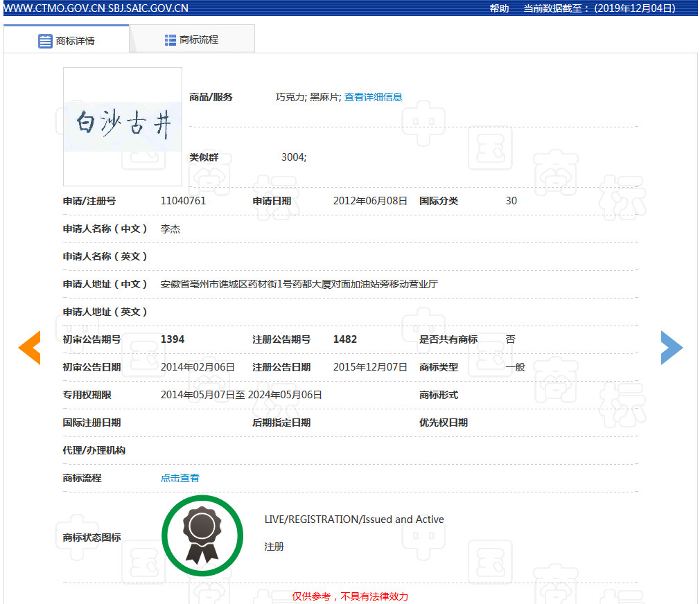Click the document icon on 商标详情 tab
Image resolution: width=700 pixels, height=604 pixels.
point(44,39)
